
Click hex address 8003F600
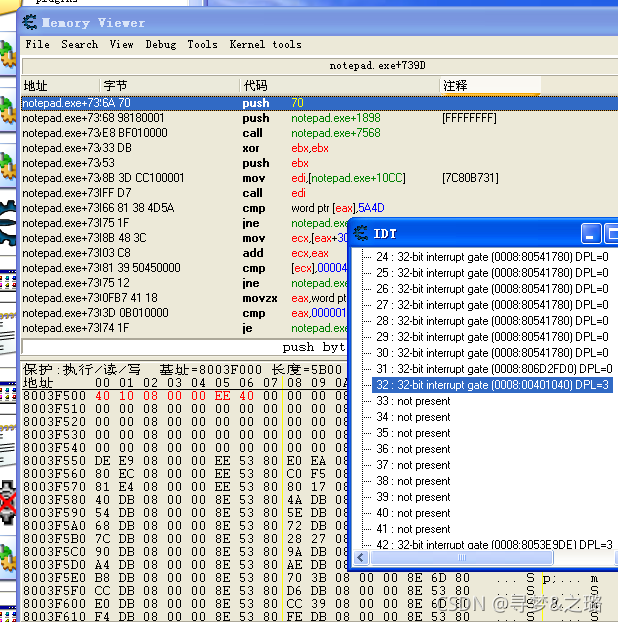point(54,603)
